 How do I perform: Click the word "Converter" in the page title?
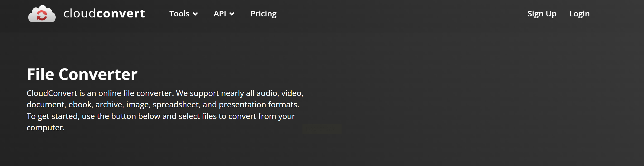98,74
